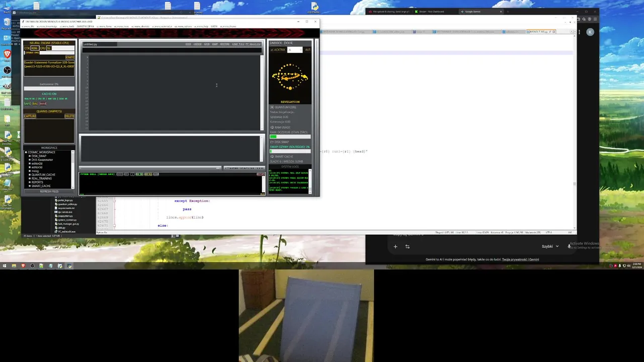
Task: Toggle the ACKTRIX checkbox
Action: [x=272, y=50]
